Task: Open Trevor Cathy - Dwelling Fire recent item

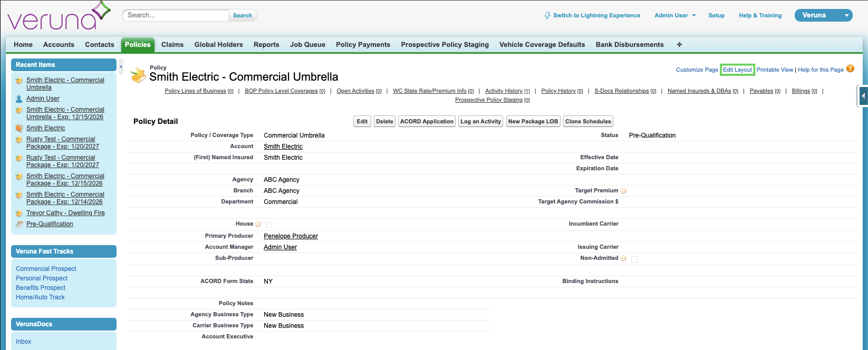Action: (65, 213)
